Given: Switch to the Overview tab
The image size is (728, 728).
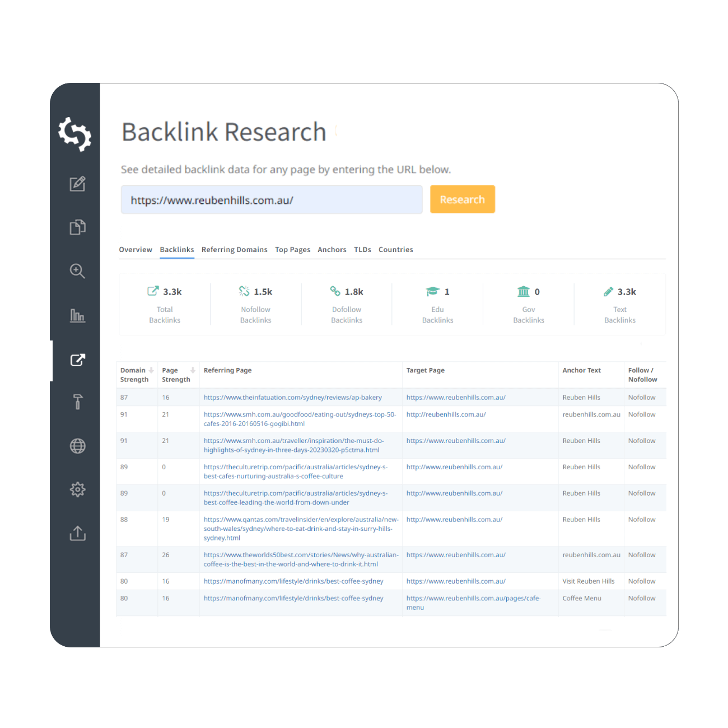Looking at the screenshot, I should pos(136,250).
